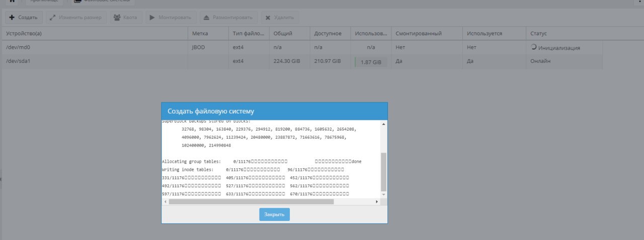
Task: Click the log line starting with 597/11176
Action: pyautogui.click(x=256, y=193)
